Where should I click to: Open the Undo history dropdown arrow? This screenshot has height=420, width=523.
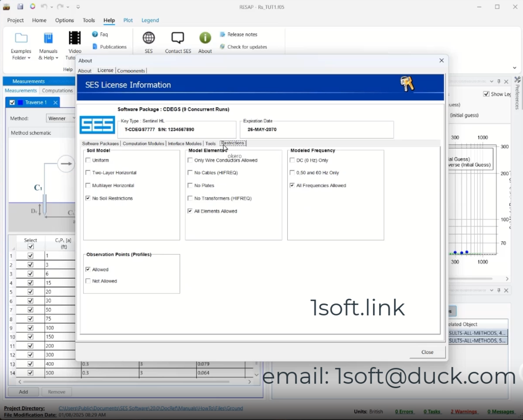[x=52, y=7]
